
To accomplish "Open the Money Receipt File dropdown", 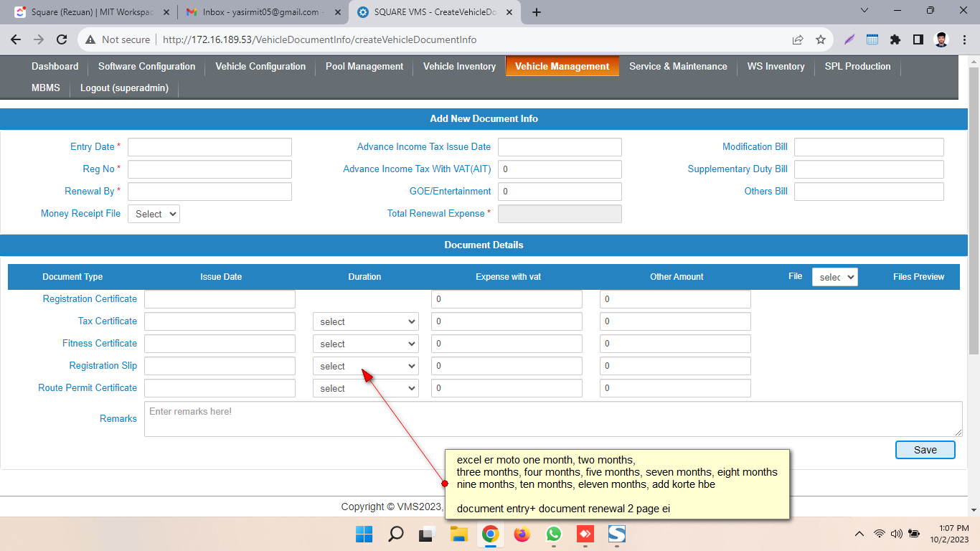I will 154,214.
